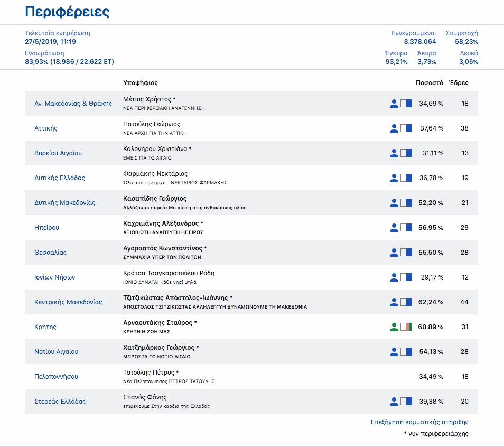Click the person icon beside Τζιτζικώστας Απόστολος-Ιωάννης
Screen dimensions: 504x447
(x=394, y=302)
